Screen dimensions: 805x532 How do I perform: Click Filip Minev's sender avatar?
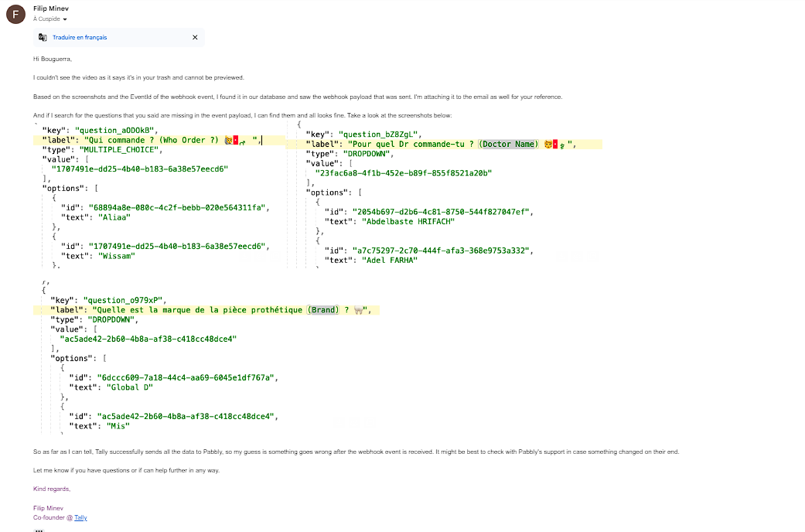[16, 15]
